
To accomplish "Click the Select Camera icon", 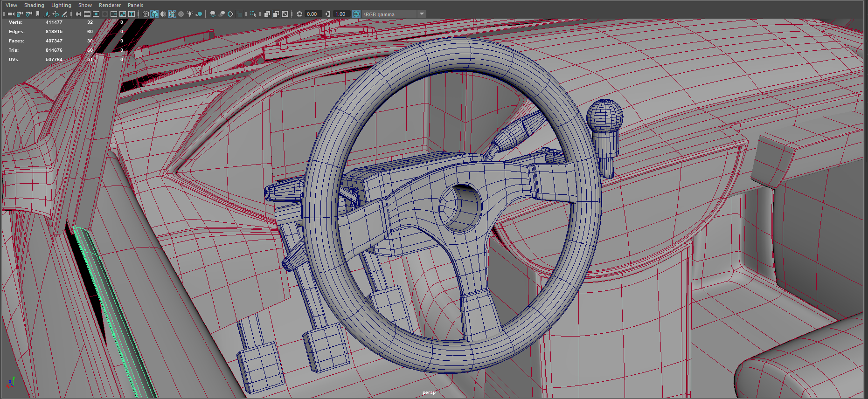I will point(11,14).
